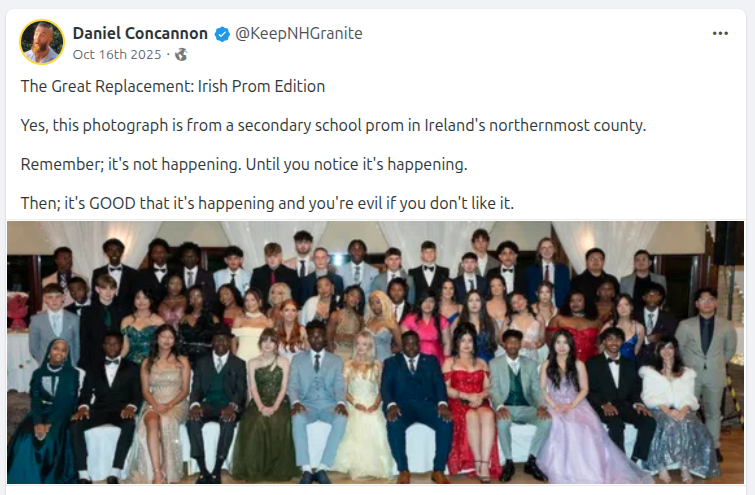
Task: Click the post headline "The Great Replacement: Irish Prom Edition"
Action: [173, 86]
